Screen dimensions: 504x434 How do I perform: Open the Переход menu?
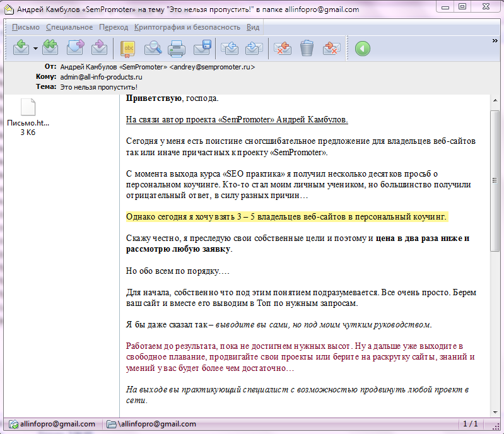(114, 27)
